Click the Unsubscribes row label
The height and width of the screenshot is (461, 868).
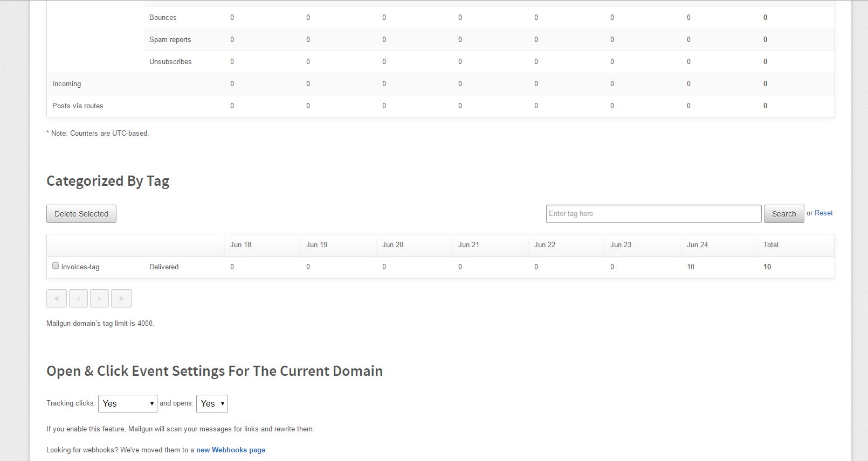click(x=170, y=62)
